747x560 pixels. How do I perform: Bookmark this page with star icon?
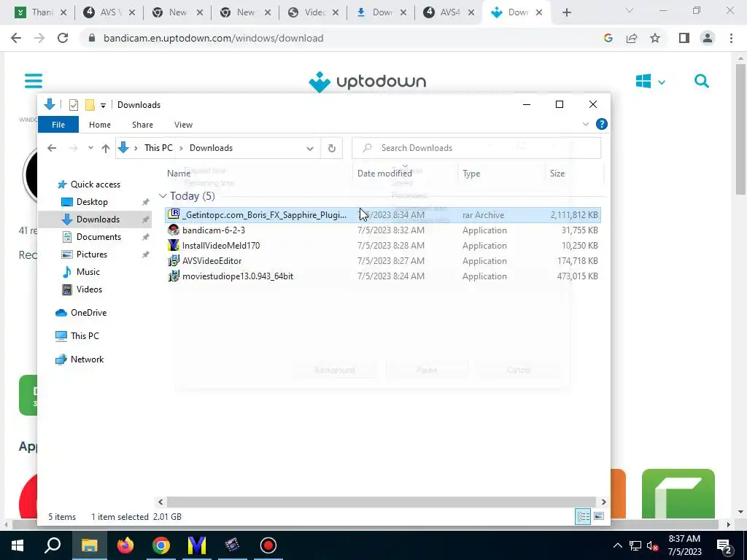[x=655, y=38]
